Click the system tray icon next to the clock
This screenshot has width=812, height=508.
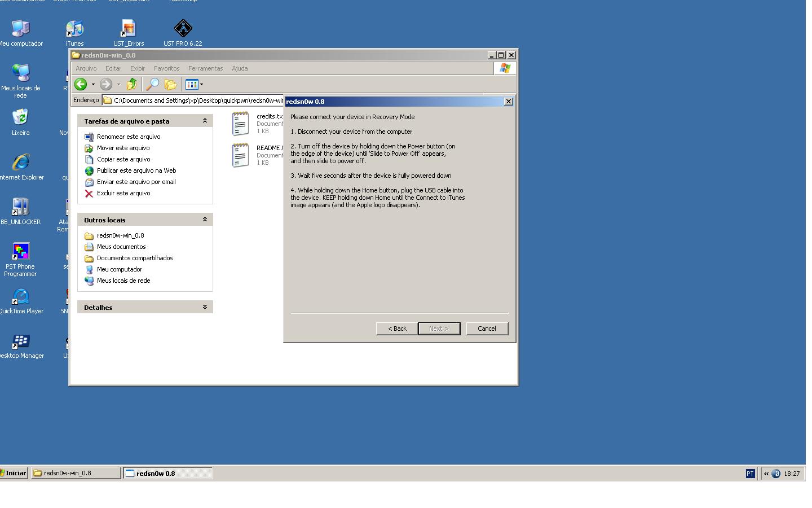pos(776,474)
